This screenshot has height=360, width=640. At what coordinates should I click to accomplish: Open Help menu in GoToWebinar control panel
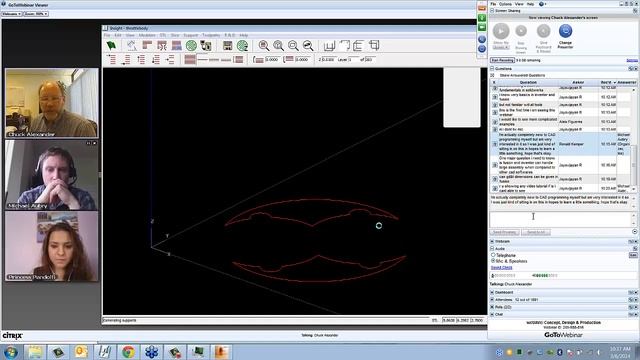coord(531,4)
